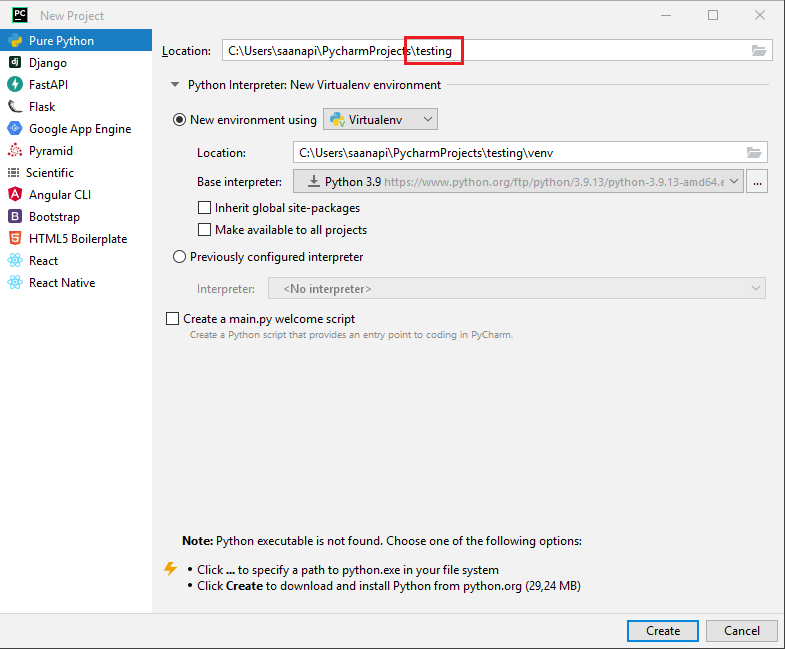Enable Inherit global site-packages checkbox
Viewport: 785px width, 649px height.
[205, 208]
